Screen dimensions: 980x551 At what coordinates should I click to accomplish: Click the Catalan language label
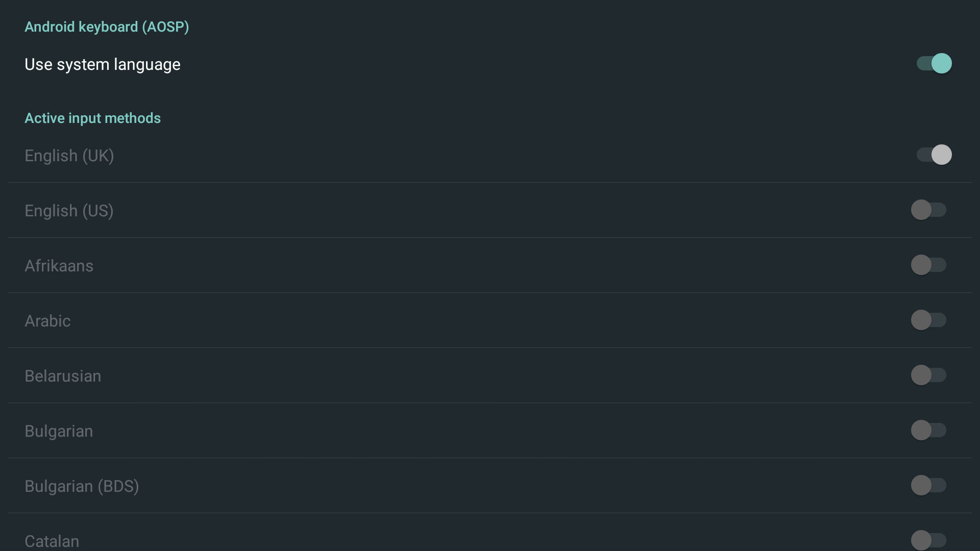click(x=52, y=541)
